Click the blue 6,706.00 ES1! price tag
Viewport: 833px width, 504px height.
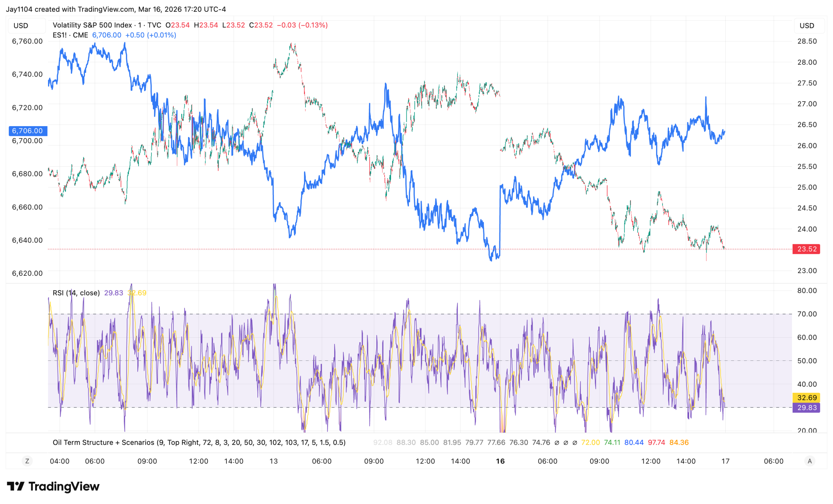(x=28, y=131)
